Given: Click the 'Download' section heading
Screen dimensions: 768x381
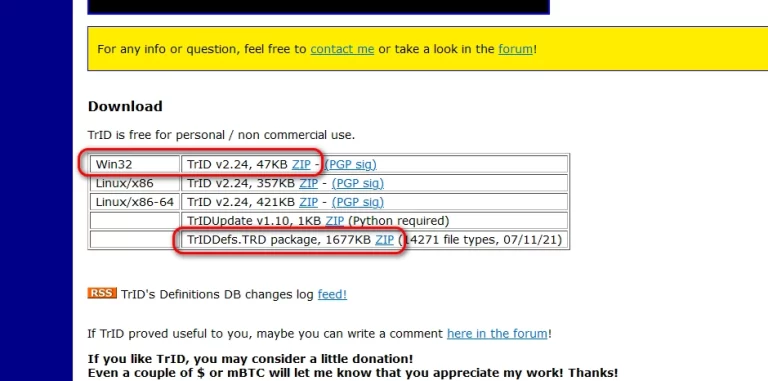Looking at the screenshot, I should click(x=125, y=106).
